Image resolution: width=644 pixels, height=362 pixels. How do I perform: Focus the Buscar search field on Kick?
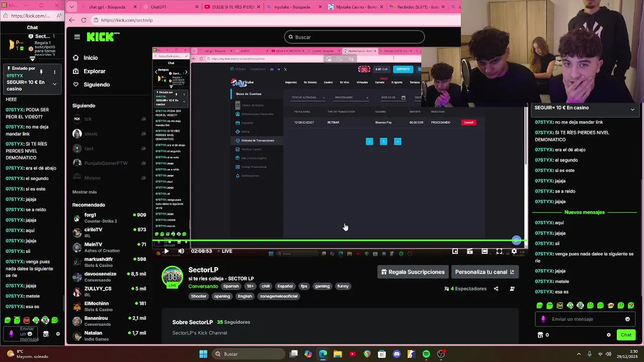click(354, 37)
